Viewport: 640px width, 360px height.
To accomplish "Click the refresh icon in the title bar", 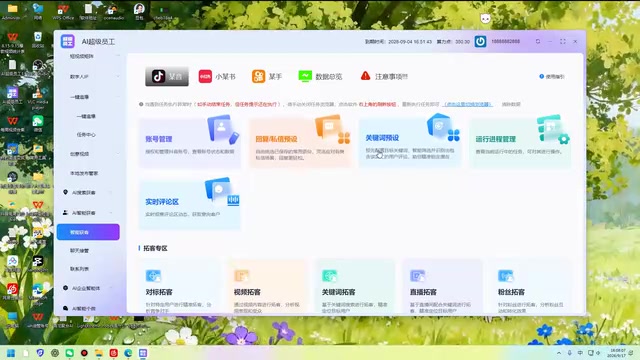I will tap(538, 42).
